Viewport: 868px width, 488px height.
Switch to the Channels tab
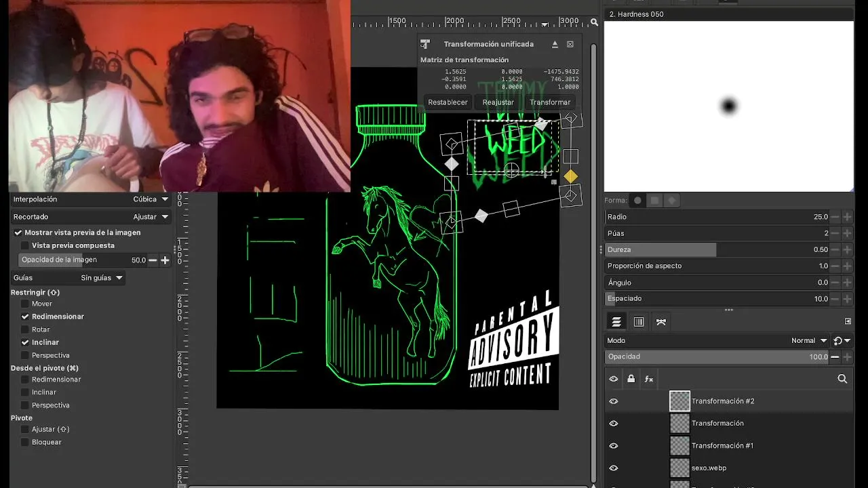(639, 322)
